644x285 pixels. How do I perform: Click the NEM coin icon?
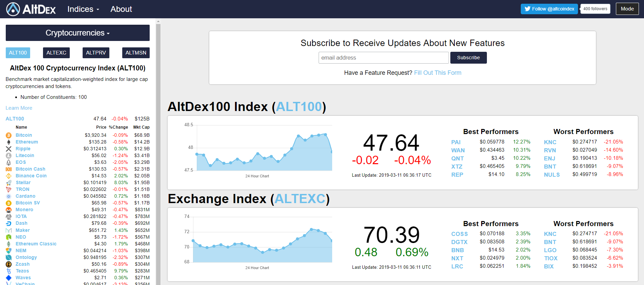9,251
